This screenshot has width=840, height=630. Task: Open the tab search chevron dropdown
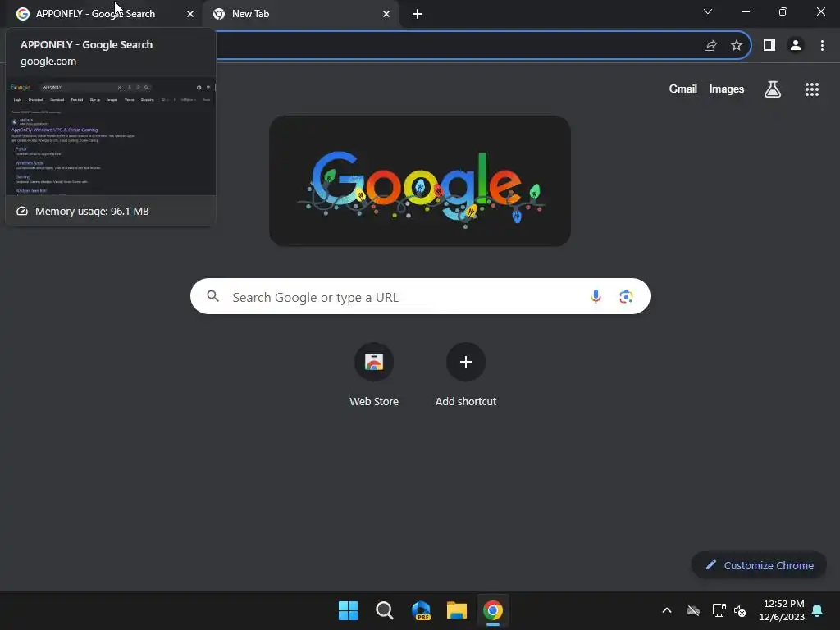[708, 11]
